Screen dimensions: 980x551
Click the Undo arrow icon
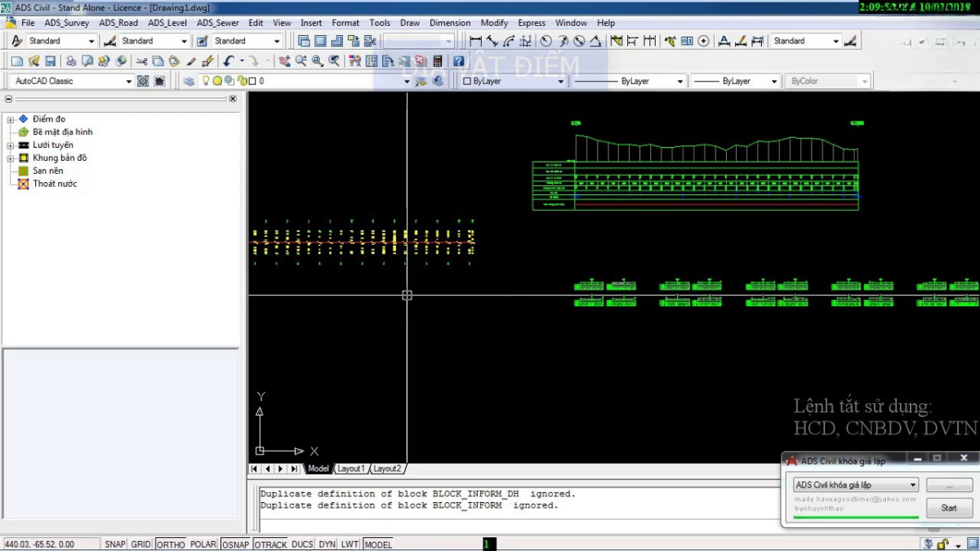point(229,61)
